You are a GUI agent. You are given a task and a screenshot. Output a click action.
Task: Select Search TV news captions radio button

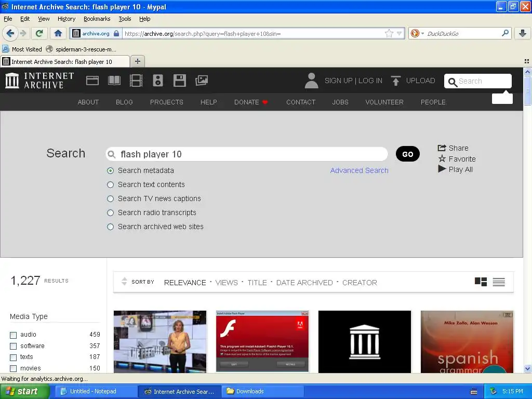click(x=110, y=198)
